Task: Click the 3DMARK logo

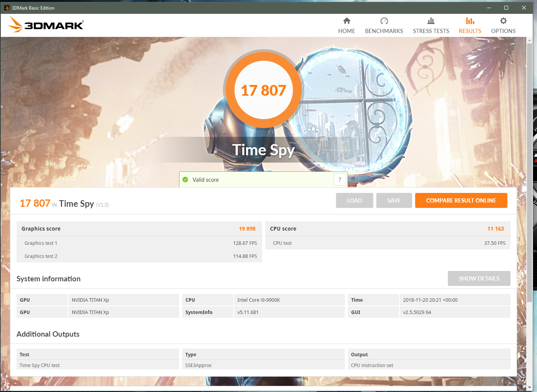Action: (45, 24)
